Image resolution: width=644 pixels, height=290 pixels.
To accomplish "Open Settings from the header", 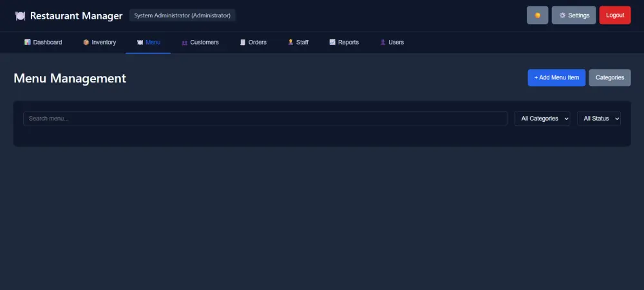I will pyautogui.click(x=574, y=15).
